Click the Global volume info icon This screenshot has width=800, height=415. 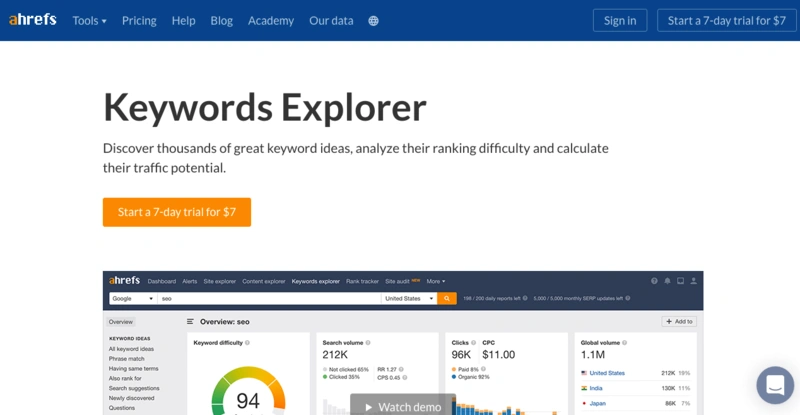(x=624, y=343)
